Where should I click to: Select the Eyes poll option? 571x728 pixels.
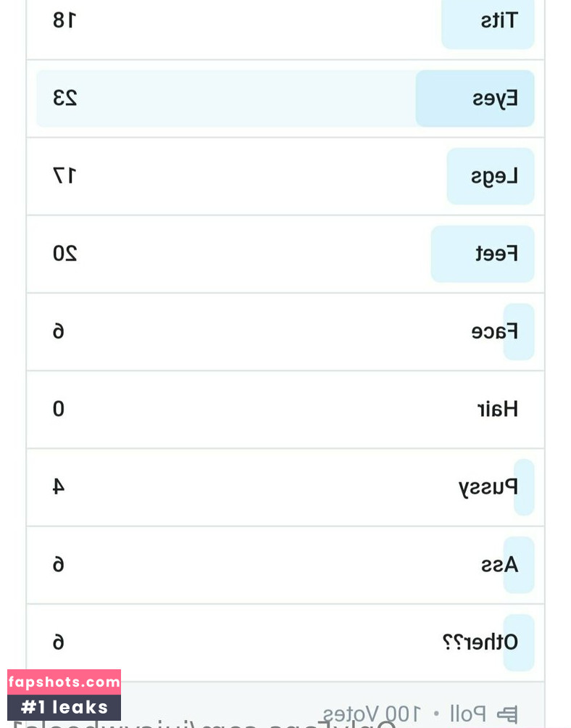[285, 99]
